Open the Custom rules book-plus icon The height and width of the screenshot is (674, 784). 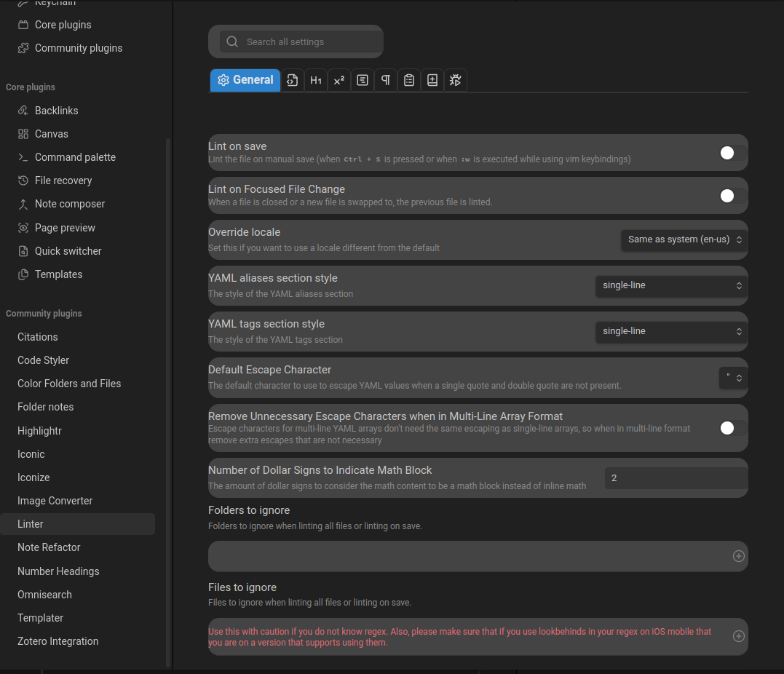pyautogui.click(x=432, y=80)
